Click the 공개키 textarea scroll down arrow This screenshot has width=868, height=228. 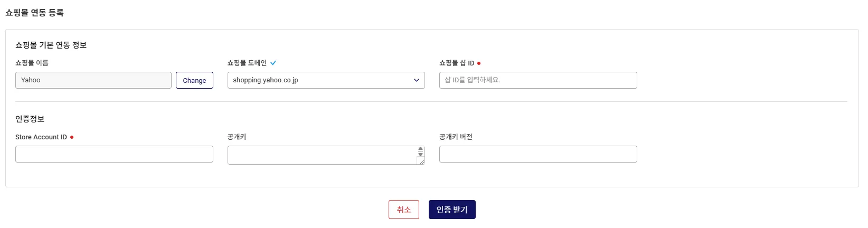pos(420,155)
